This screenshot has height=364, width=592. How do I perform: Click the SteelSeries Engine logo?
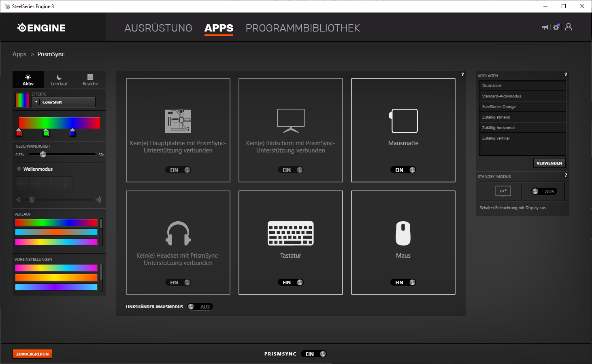pyautogui.click(x=41, y=28)
